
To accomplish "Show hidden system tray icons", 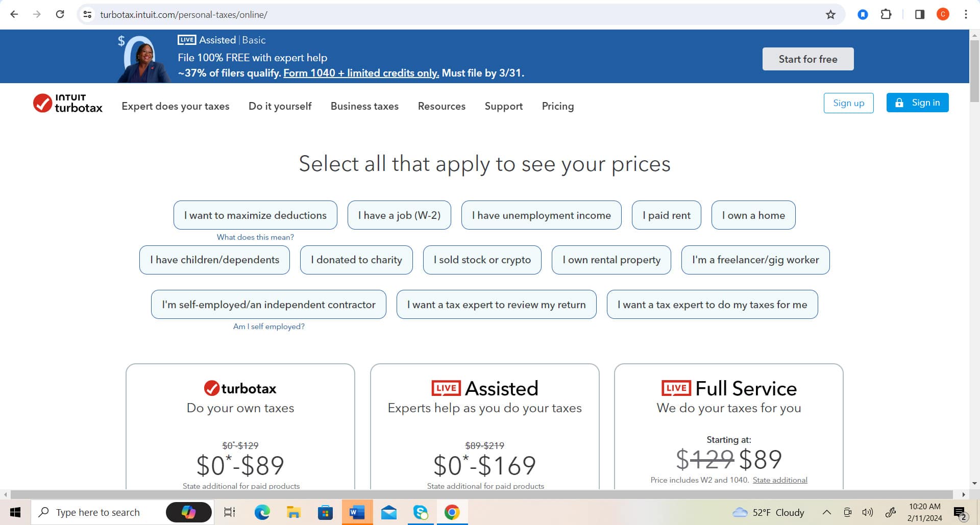I will coord(826,512).
